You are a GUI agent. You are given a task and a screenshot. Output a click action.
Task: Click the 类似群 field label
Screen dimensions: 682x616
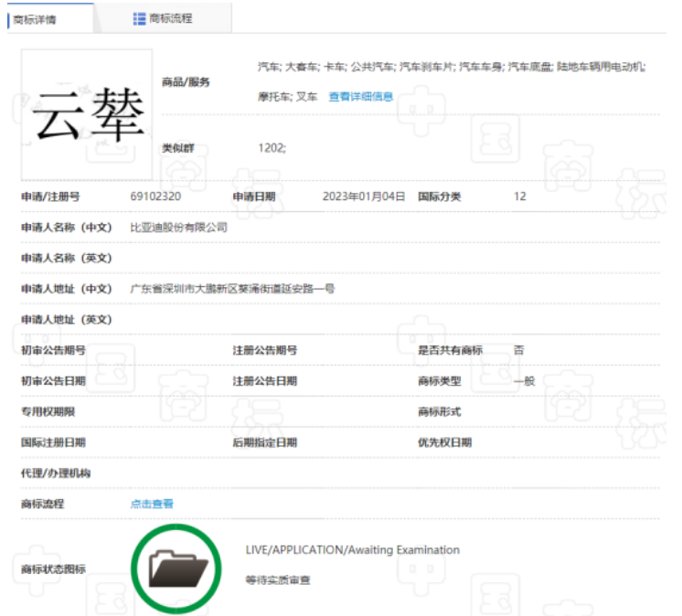click(x=178, y=148)
